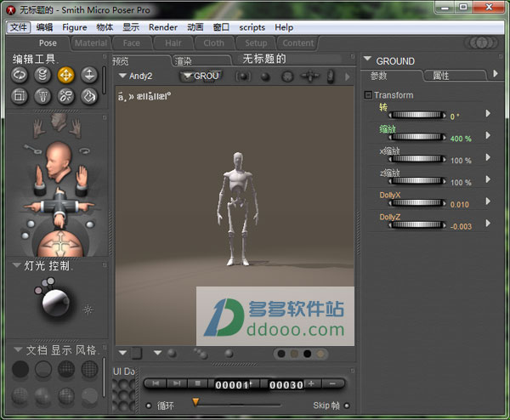This screenshot has height=420, width=510.
Task: Open options arrow for 转 dial
Action: coord(488,114)
